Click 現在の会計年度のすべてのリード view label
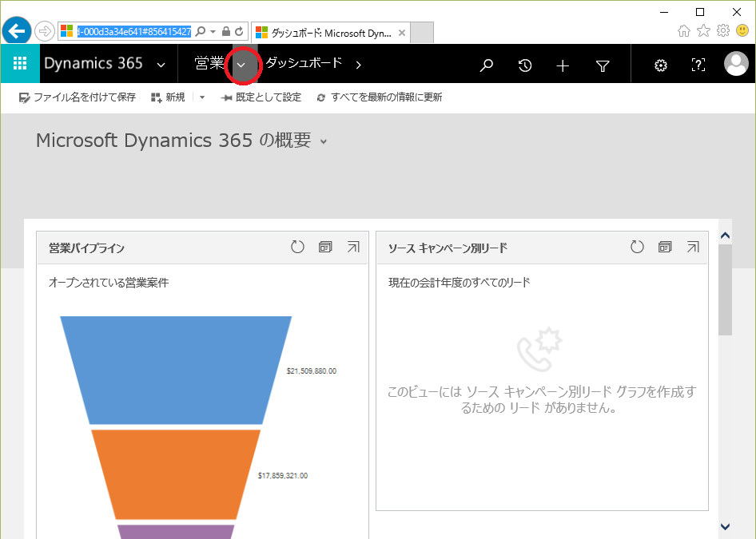Screen dimensions: 756x539 tap(460, 283)
